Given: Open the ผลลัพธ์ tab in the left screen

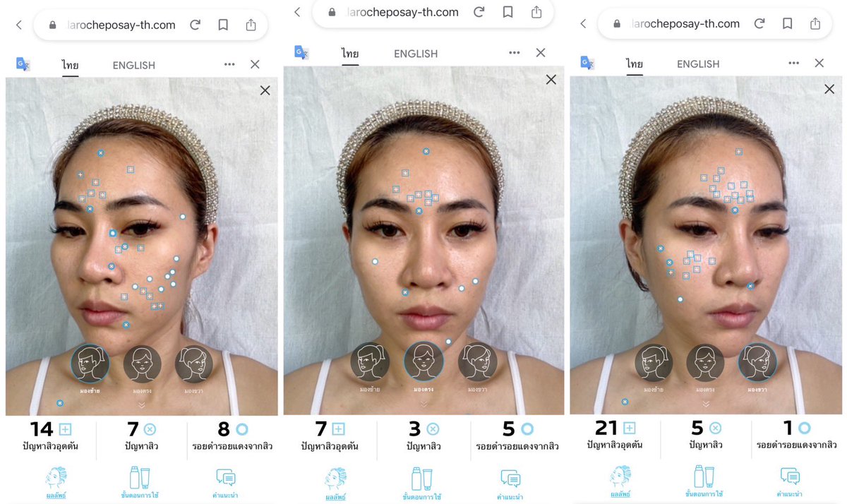Looking at the screenshot, I should pos(57,482).
